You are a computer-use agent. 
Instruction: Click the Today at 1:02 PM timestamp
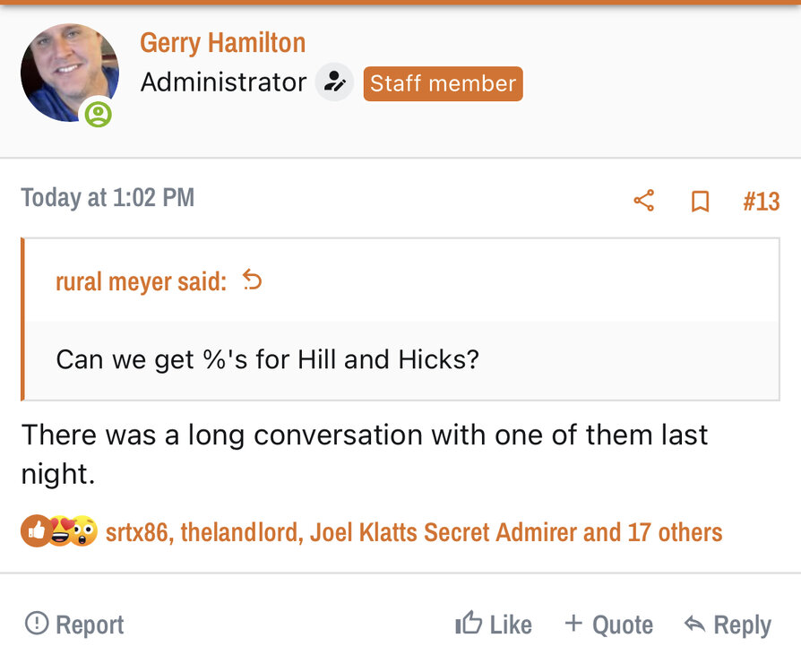[108, 198]
